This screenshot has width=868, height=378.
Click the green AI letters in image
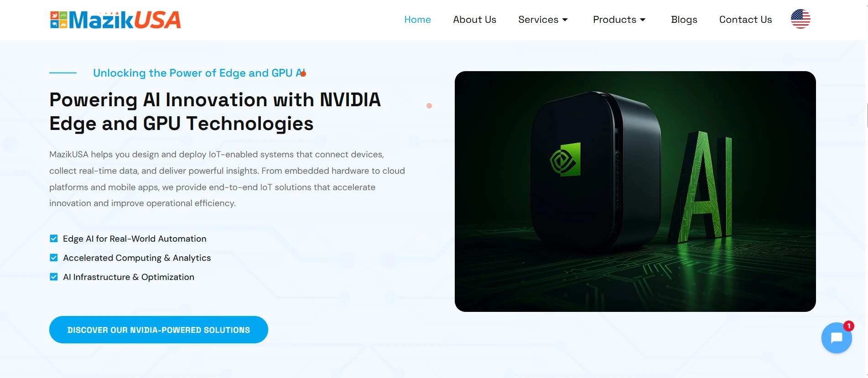(x=702, y=187)
